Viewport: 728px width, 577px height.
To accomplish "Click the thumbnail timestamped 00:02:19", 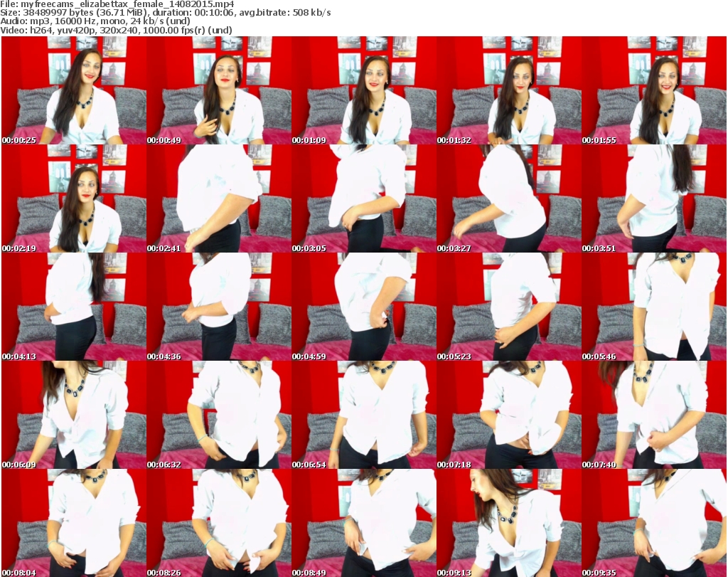I will [x=74, y=198].
